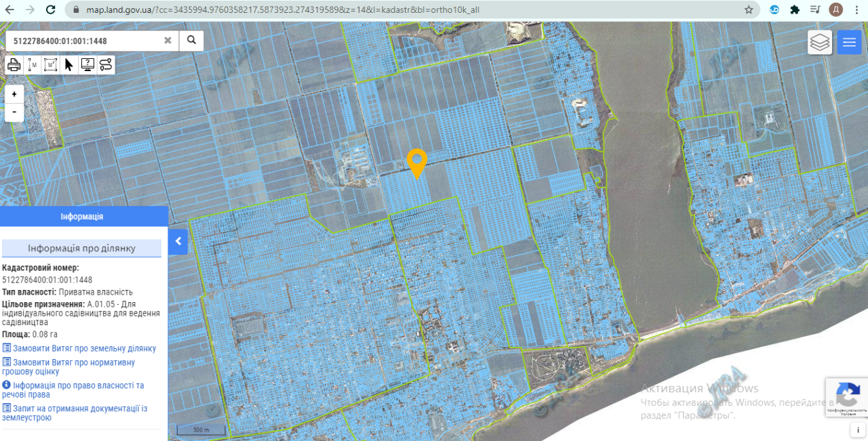This screenshot has width=868, height=441.
Task: Open the map layers panel
Action: [x=820, y=42]
